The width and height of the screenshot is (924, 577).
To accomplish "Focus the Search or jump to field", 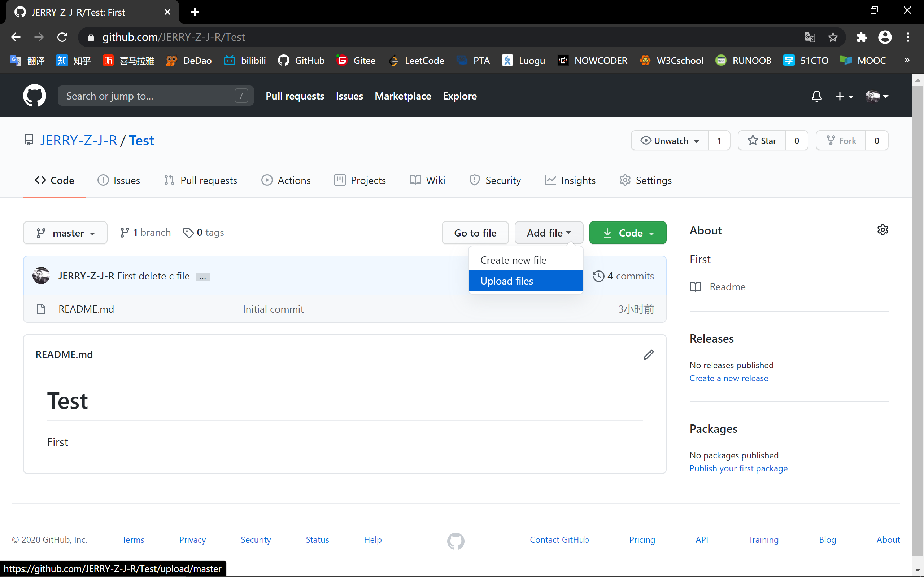I will click(x=149, y=96).
